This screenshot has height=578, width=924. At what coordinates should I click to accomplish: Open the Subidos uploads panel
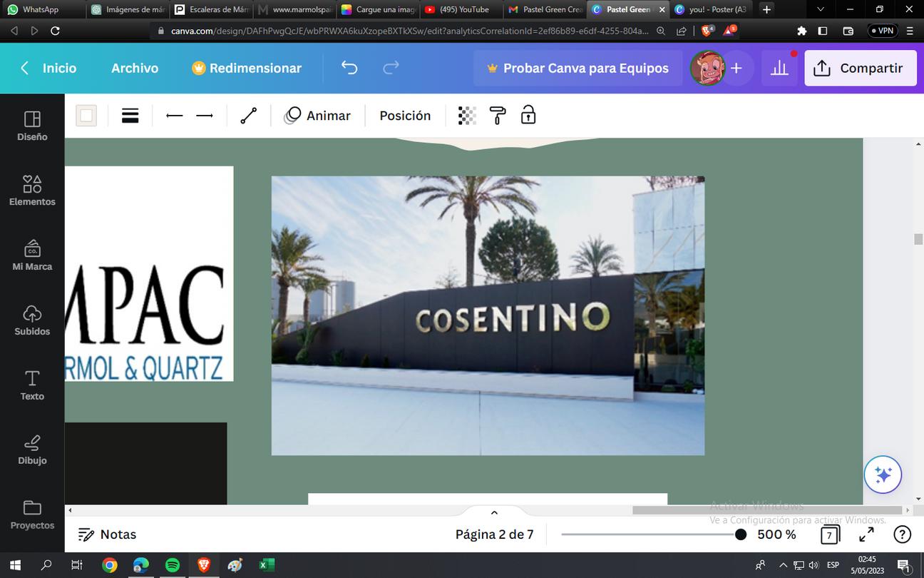point(32,320)
